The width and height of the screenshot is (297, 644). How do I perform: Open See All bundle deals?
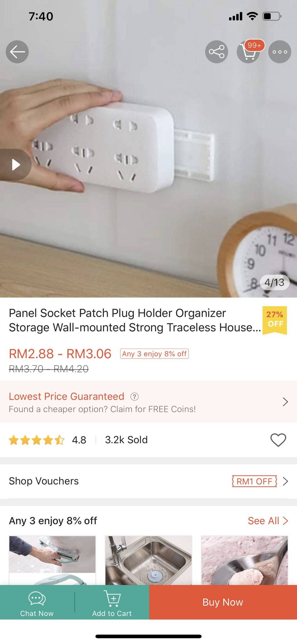pyautogui.click(x=268, y=521)
